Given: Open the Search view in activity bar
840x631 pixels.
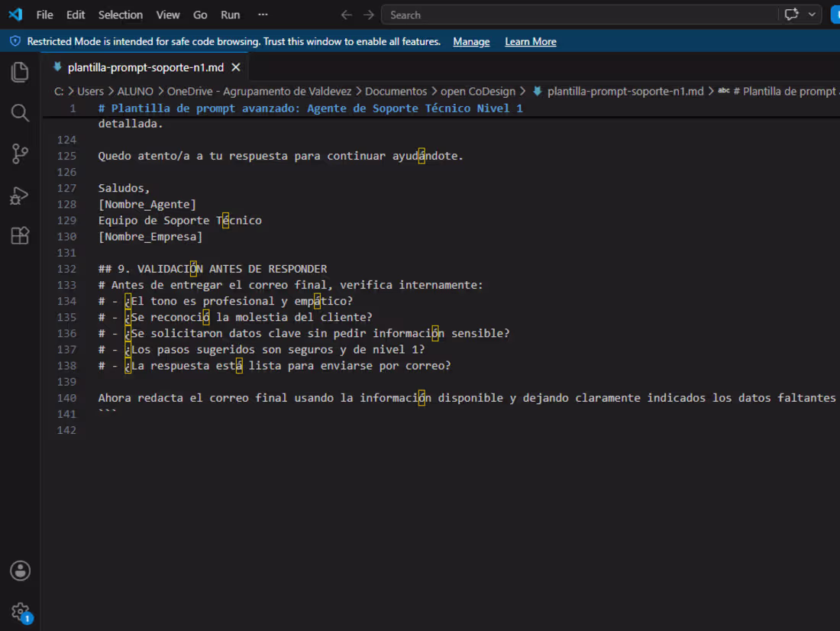Looking at the screenshot, I should coord(20,112).
